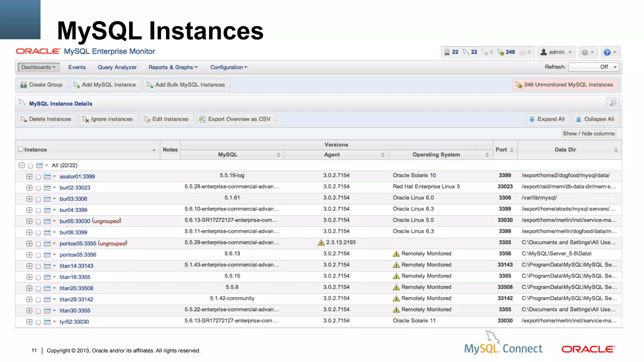The width and height of the screenshot is (644, 362).
Task: Open the help question mark menu
Action: (610, 52)
